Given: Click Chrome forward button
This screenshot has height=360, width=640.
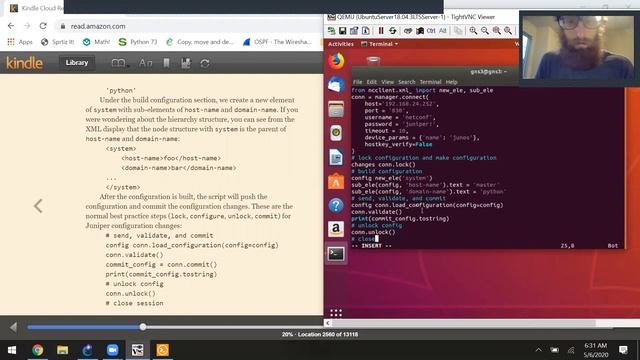Looking at the screenshot, I should (27, 26).
